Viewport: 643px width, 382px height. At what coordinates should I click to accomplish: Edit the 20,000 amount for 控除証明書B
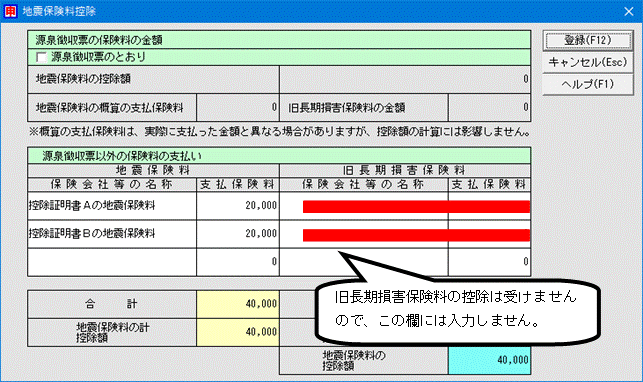pos(238,234)
